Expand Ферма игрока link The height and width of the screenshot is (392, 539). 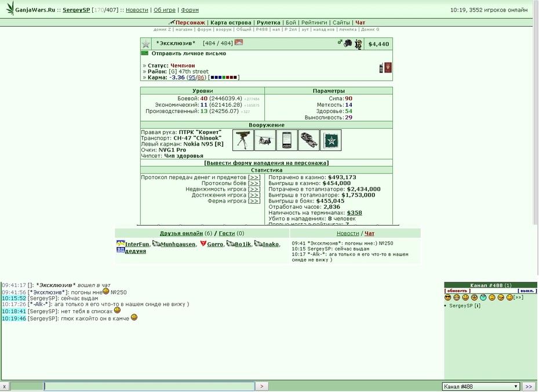point(254,201)
